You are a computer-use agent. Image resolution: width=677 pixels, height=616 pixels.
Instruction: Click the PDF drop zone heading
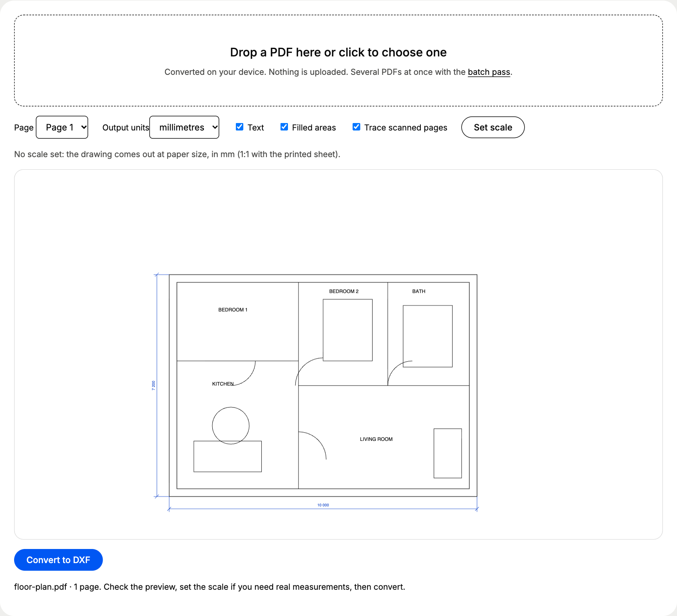coord(338,53)
